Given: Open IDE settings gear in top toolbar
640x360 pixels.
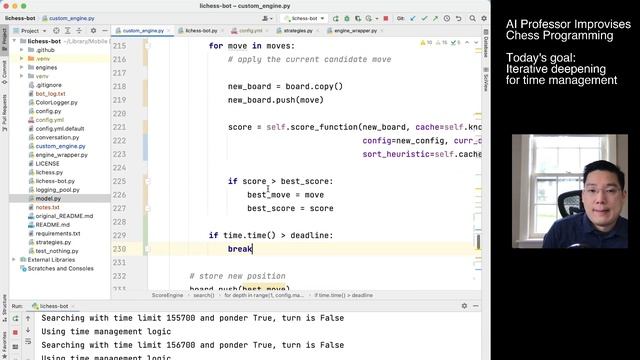Looking at the screenshot, I should click(x=484, y=18).
